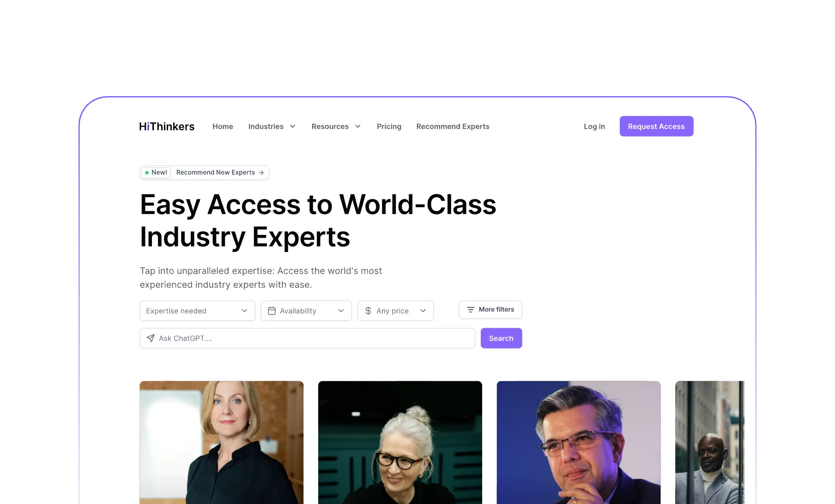Open the Any price dropdown
Viewport: 835px width, 504px height.
(395, 311)
